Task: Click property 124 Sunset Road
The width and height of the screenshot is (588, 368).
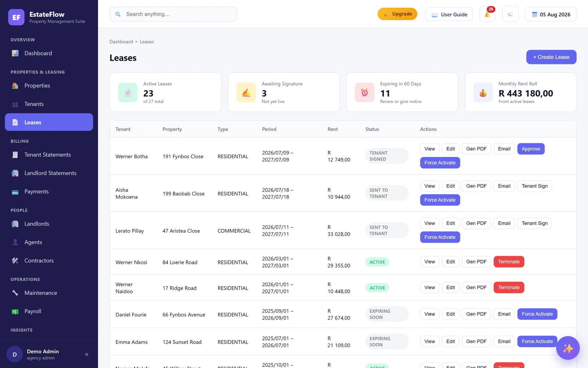Action: [x=182, y=342]
